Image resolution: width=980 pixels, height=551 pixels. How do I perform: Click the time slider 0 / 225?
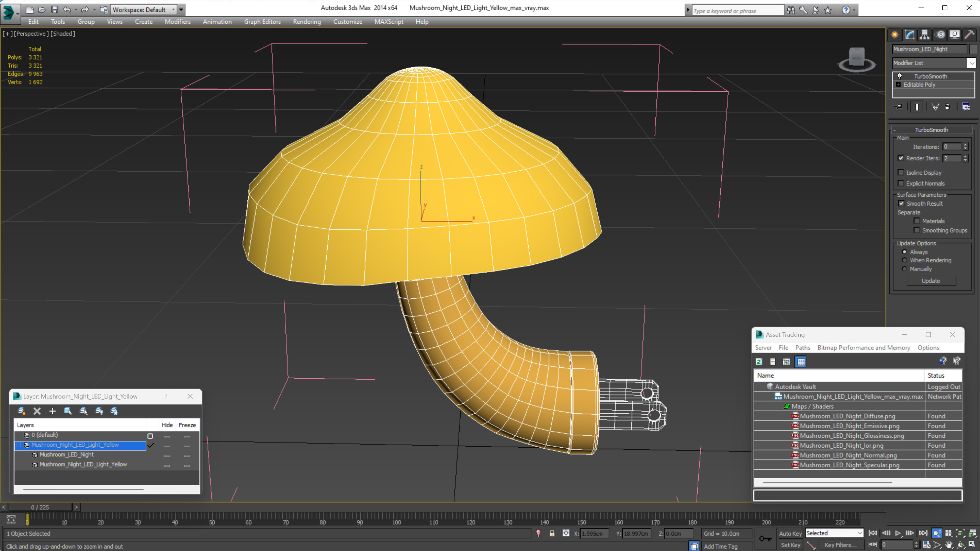coord(40,507)
